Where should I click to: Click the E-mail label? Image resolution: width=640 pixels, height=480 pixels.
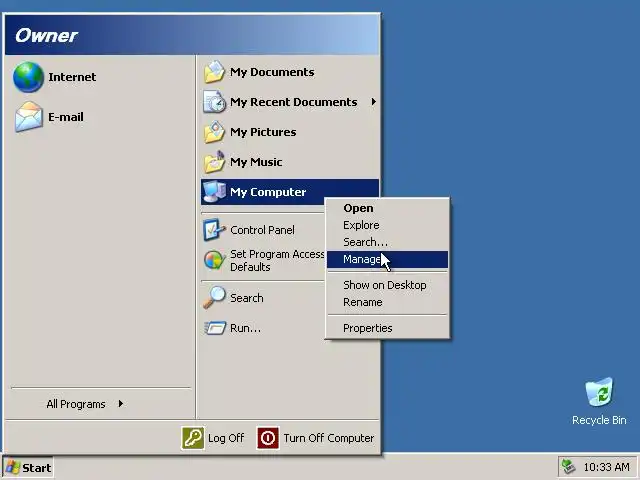tap(66, 117)
